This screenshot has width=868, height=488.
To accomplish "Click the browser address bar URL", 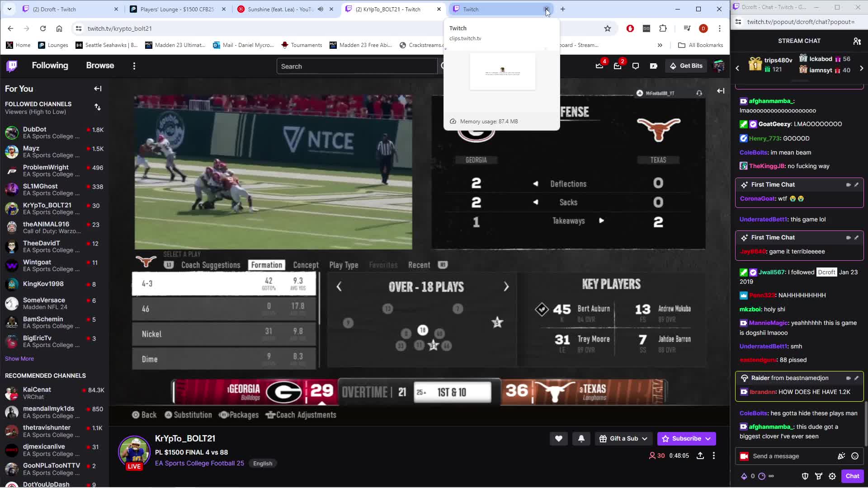I will [x=119, y=28].
